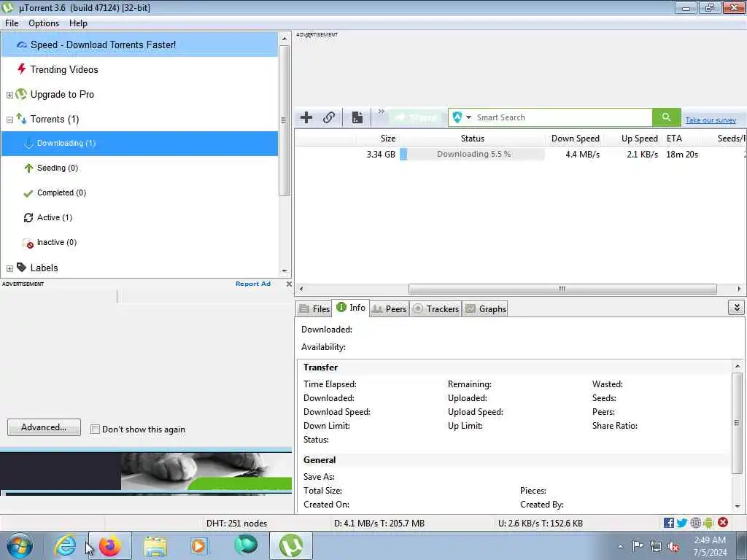Screen dimensions: 747x560
Task: Open Windows Explorer folder on taskbar
Action: tap(155, 546)
